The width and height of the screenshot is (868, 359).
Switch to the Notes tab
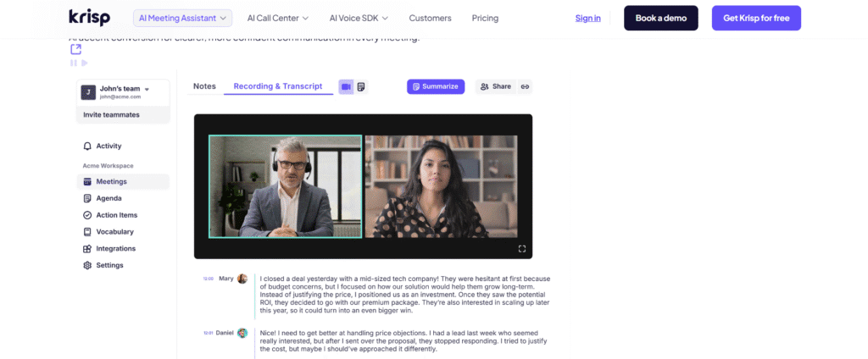pyautogui.click(x=204, y=86)
